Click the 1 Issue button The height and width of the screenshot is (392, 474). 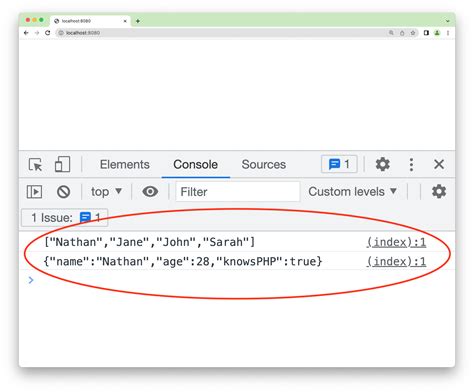[x=65, y=218]
